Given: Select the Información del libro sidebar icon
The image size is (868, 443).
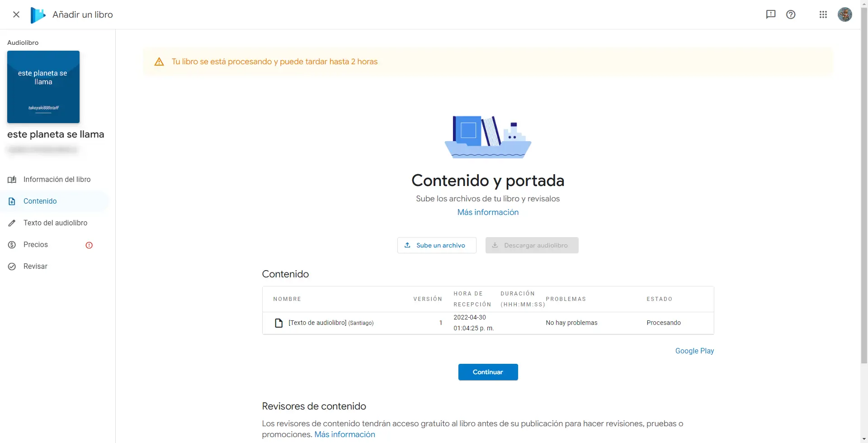Looking at the screenshot, I should 13,179.
